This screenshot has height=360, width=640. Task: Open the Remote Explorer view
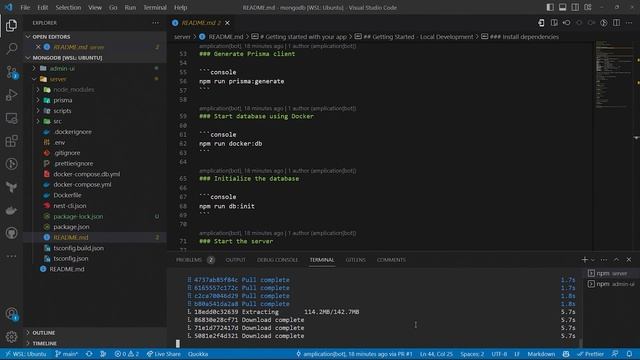(11, 118)
